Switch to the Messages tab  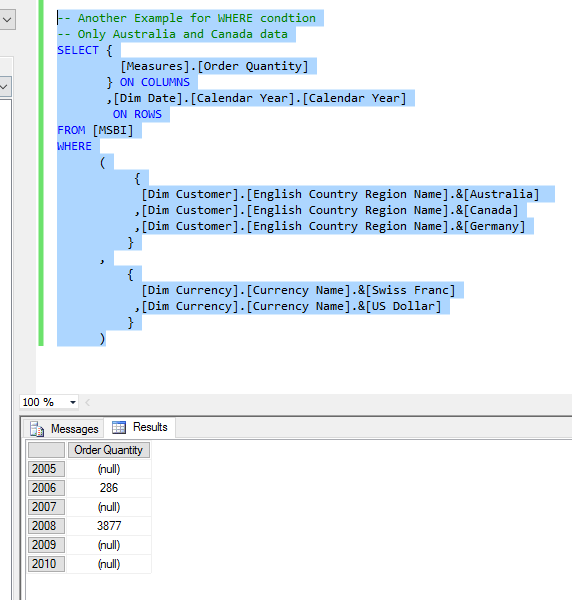pyautogui.click(x=64, y=429)
